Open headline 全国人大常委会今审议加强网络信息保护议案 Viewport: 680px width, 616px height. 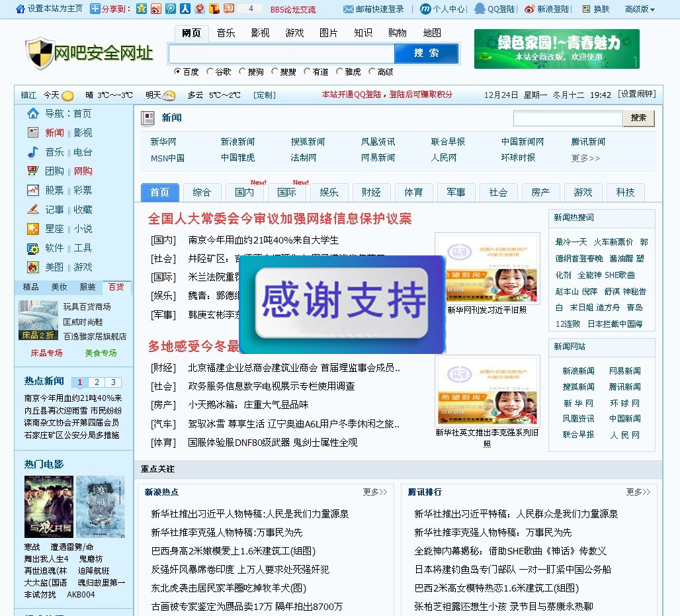[280, 218]
